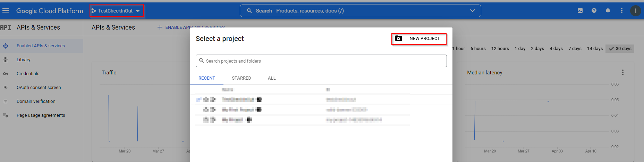Click the NEW PROJECT button
This screenshot has height=162, width=644.
pyautogui.click(x=419, y=39)
